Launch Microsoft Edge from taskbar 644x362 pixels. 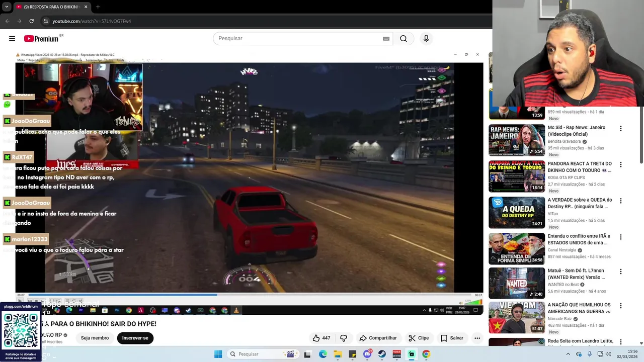(323, 354)
